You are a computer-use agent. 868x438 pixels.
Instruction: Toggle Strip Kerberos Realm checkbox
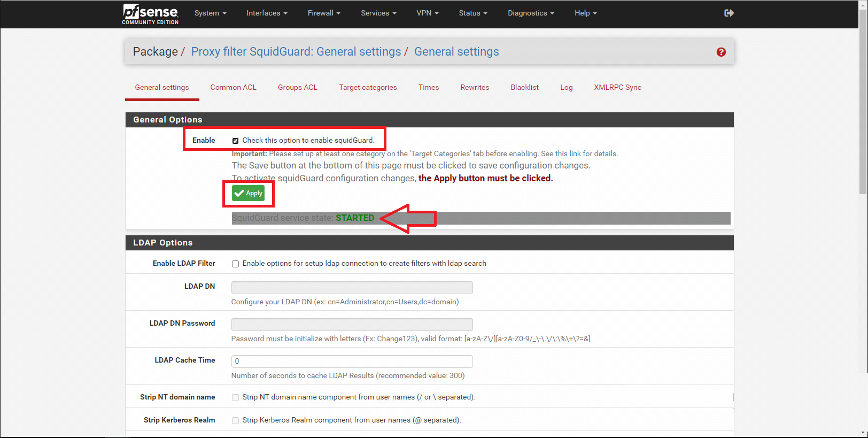tap(235, 420)
